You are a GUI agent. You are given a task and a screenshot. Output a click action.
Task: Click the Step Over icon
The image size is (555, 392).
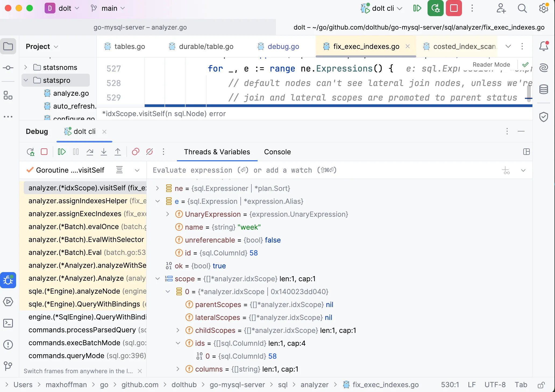[x=90, y=152]
